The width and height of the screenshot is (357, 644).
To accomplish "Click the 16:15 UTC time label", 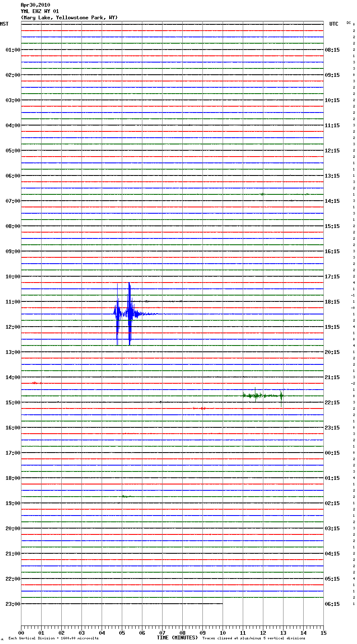I will [332, 251].
